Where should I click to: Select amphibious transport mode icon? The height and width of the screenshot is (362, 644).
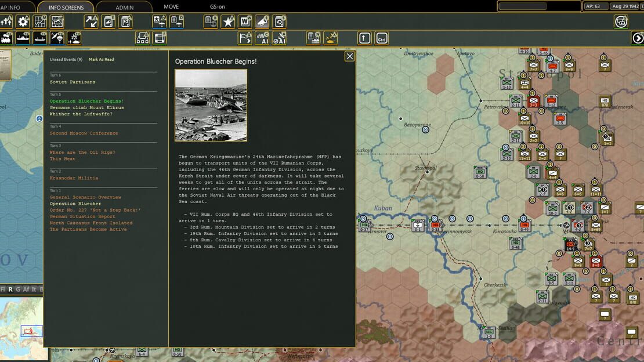coord(40,38)
